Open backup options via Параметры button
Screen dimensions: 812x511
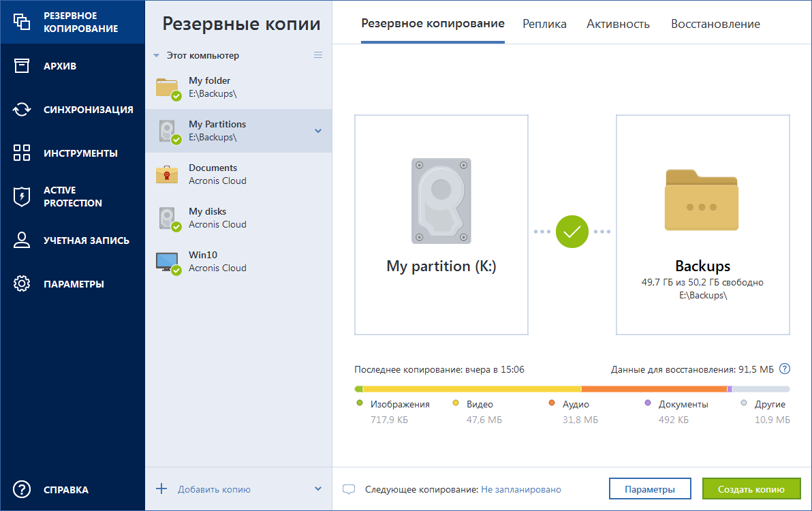pos(649,489)
